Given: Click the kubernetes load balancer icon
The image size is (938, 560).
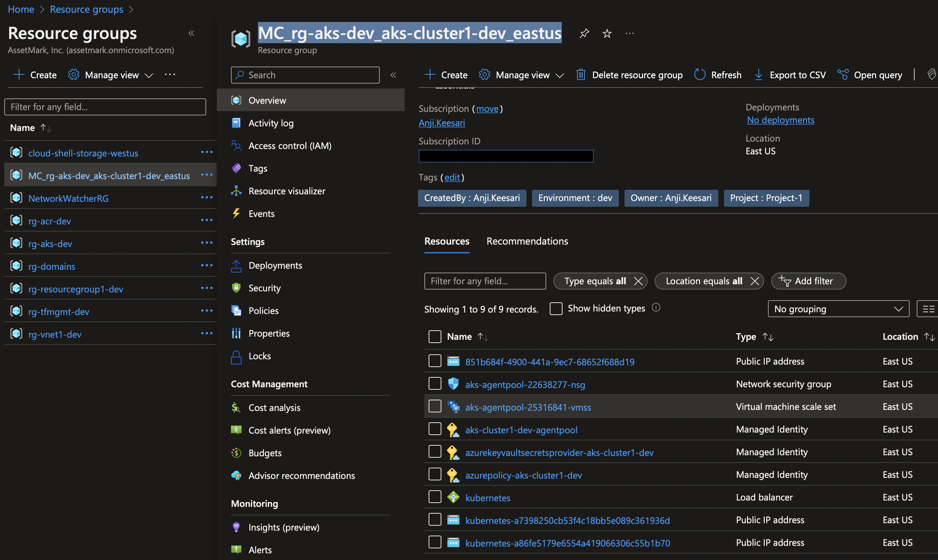Looking at the screenshot, I should click(453, 497).
